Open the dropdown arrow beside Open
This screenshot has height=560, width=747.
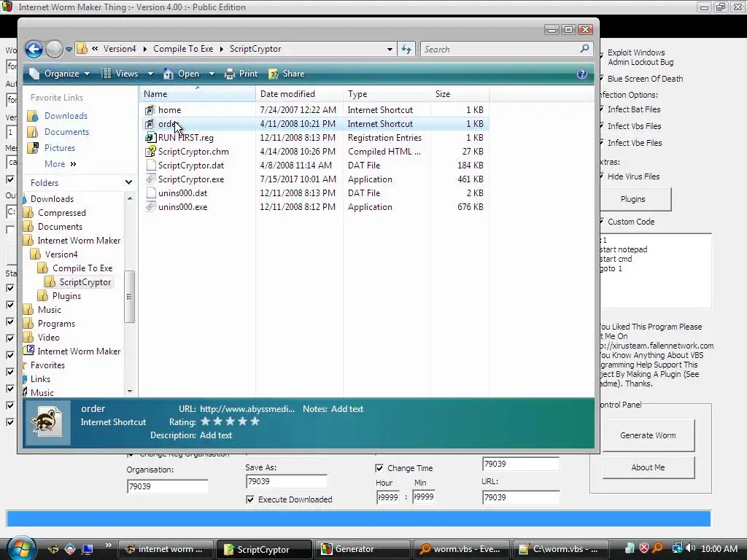(x=212, y=74)
